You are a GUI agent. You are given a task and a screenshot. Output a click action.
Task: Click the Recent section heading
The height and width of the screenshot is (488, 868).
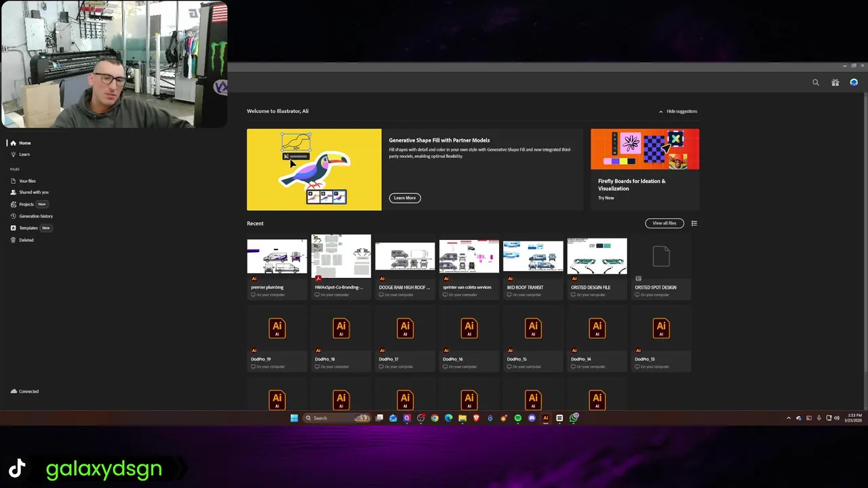[255, 223]
